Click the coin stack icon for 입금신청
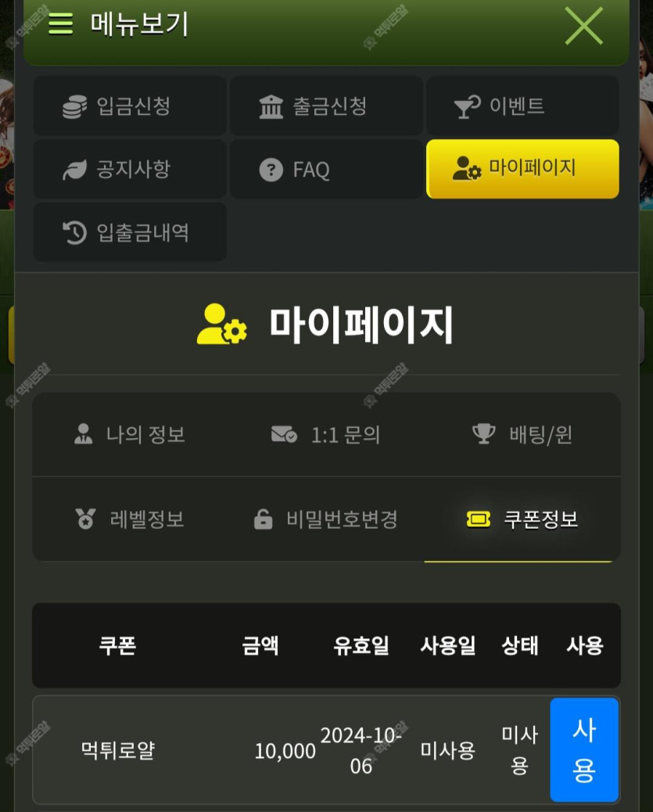This screenshot has width=653, height=812. (x=74, y=106)
